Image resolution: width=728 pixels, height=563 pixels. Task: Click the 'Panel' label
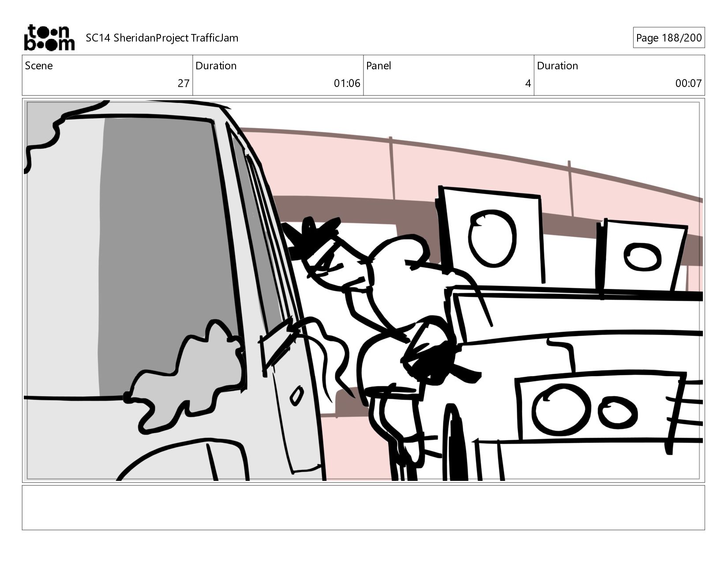pyautogui.click(x=379, y=66)
